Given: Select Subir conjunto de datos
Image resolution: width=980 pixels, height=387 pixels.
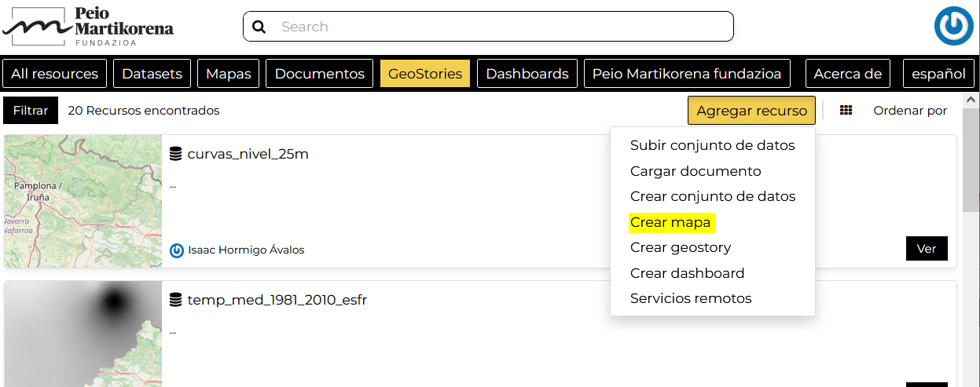Looking at the screenshot, I should (x=712, y=145).
